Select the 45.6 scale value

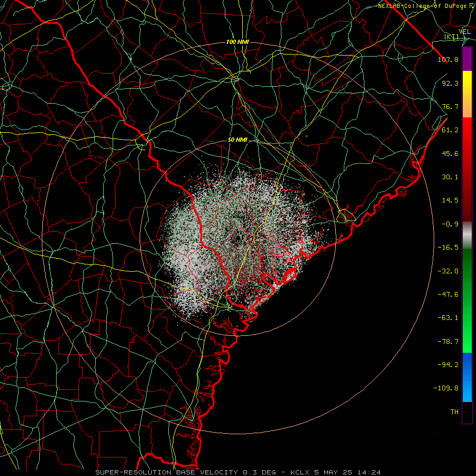(450, 153)
